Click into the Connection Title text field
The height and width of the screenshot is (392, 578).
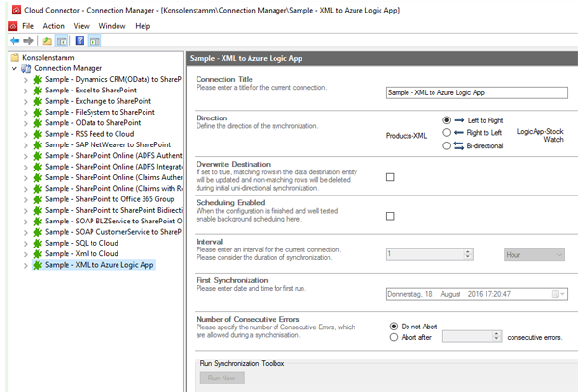click(x=476, y=92)
